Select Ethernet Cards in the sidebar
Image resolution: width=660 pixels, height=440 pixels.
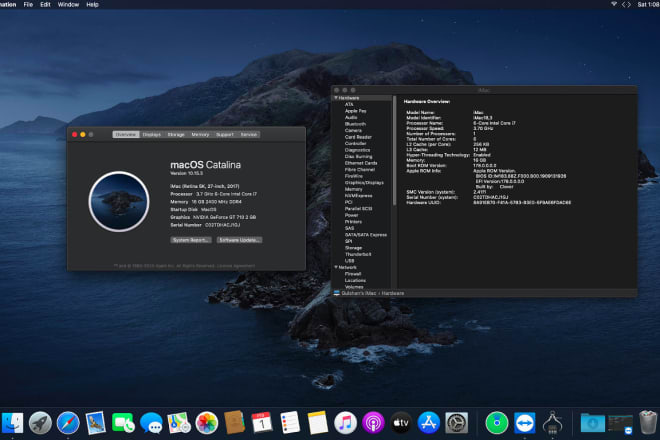(x=361, y=163)
